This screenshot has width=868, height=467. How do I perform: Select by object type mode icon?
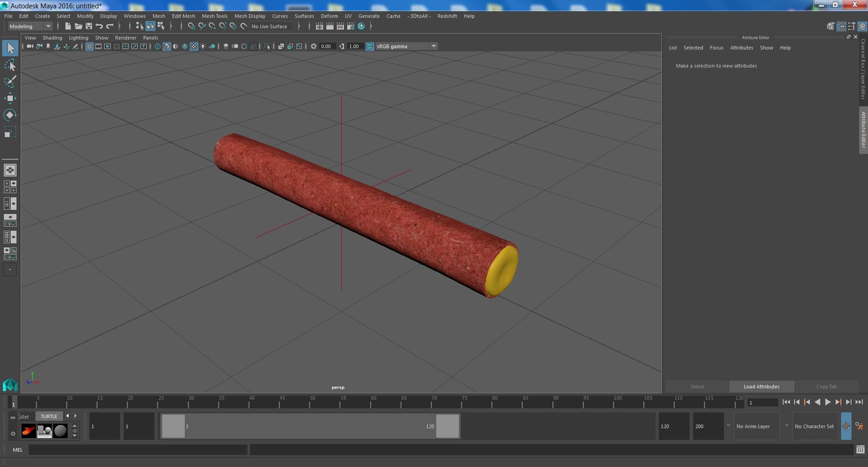pos(150,26)
